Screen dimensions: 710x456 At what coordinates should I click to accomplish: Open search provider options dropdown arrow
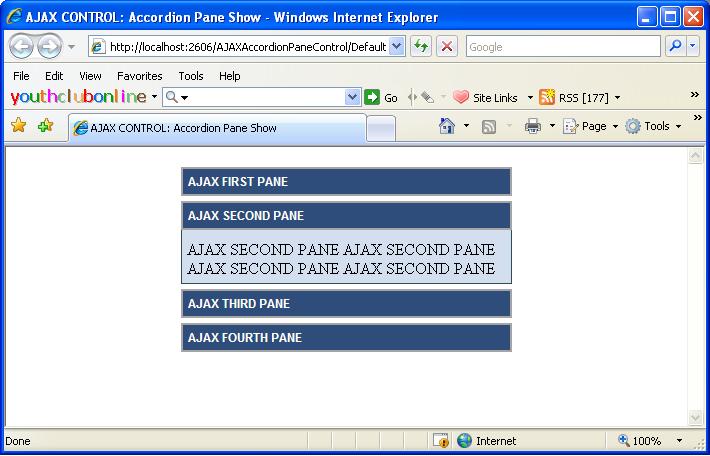pos(693,46)
